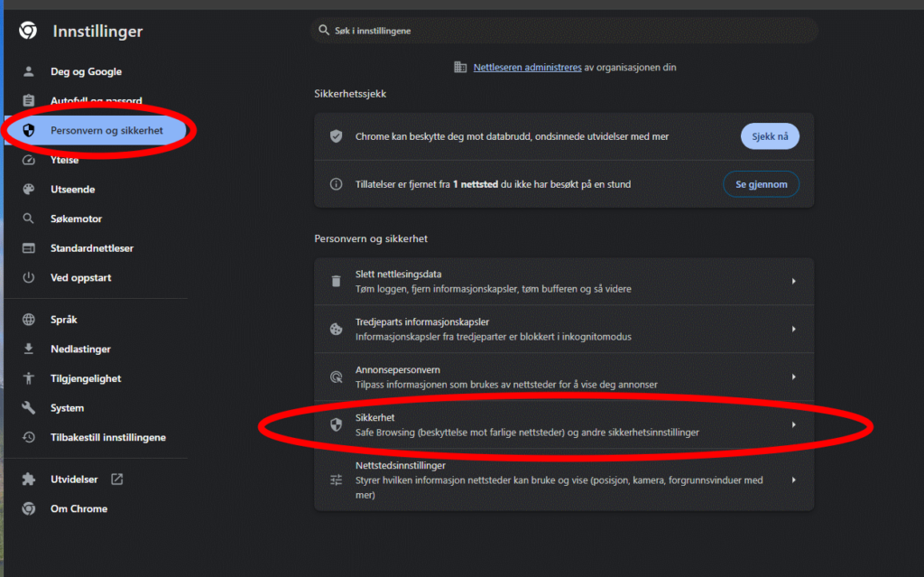Click the speedometer icon for Ytelse

28,160
